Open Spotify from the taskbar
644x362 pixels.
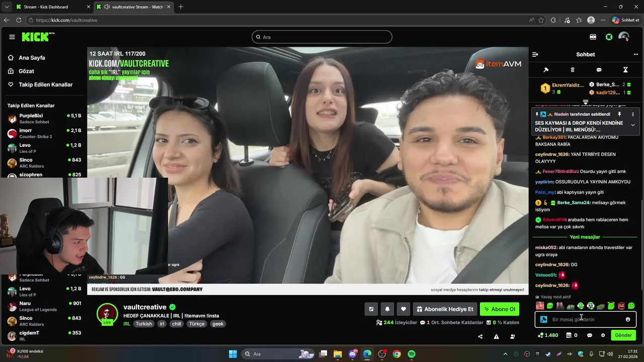point(412,354)
